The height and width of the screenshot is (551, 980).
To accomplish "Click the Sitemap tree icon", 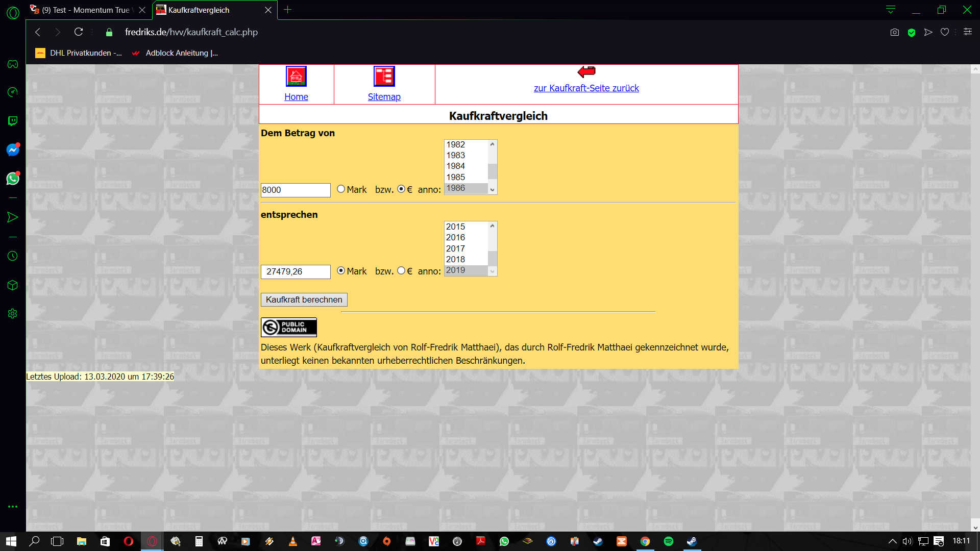I will coord(384,77).
